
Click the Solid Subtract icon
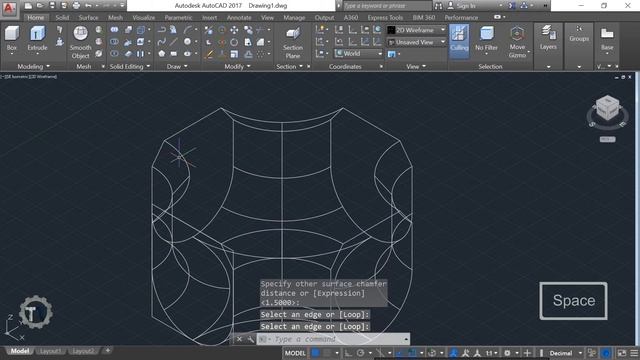pos(115,42)
